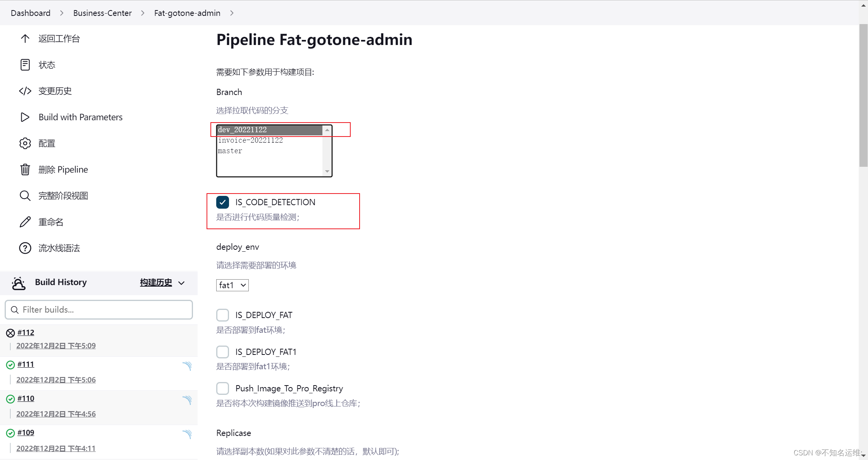Open Business-Center from the breadcrumb
This screenshot has width=868, height=460.
(x=102, y=13)
